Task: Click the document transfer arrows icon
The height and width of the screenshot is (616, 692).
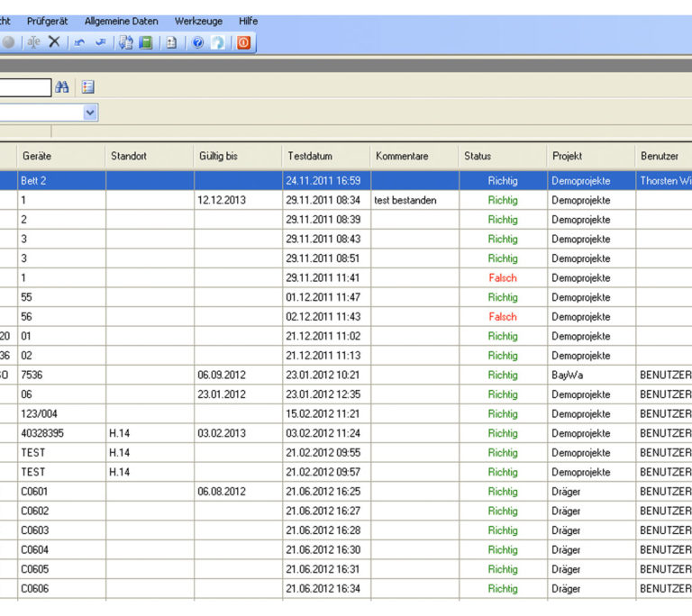Action: point(126,42)
